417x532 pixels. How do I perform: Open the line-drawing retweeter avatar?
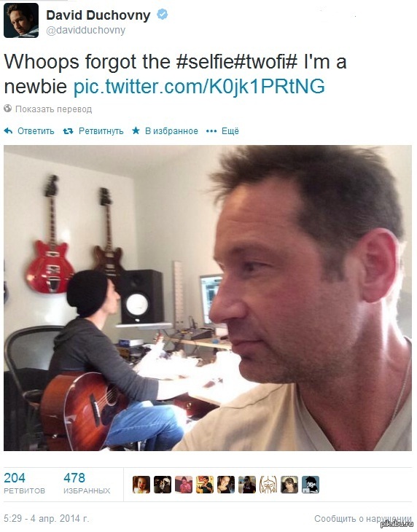click(x=268, y=485)
